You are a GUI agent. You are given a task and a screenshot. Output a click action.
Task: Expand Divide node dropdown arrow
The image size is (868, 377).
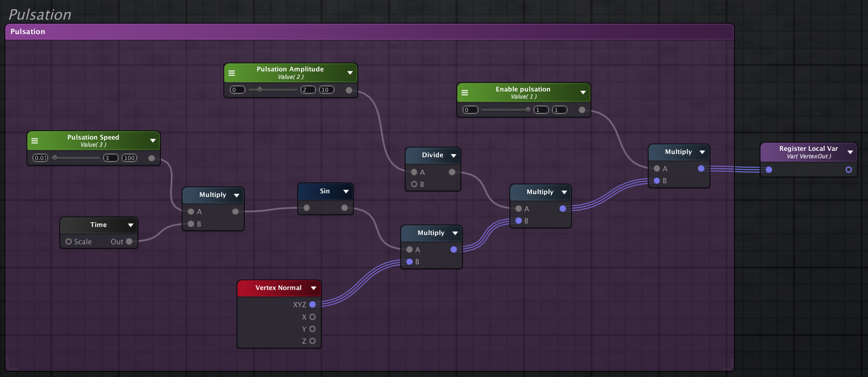tap(453, 155)
